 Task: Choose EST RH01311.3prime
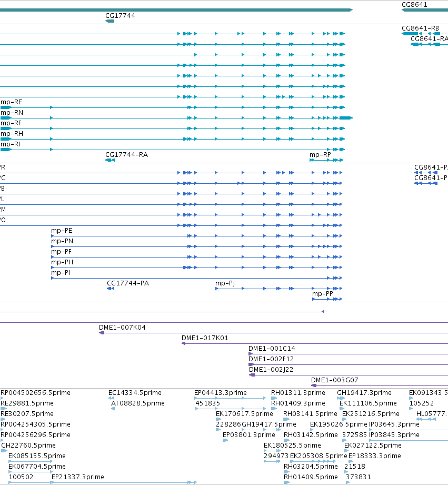298,393
